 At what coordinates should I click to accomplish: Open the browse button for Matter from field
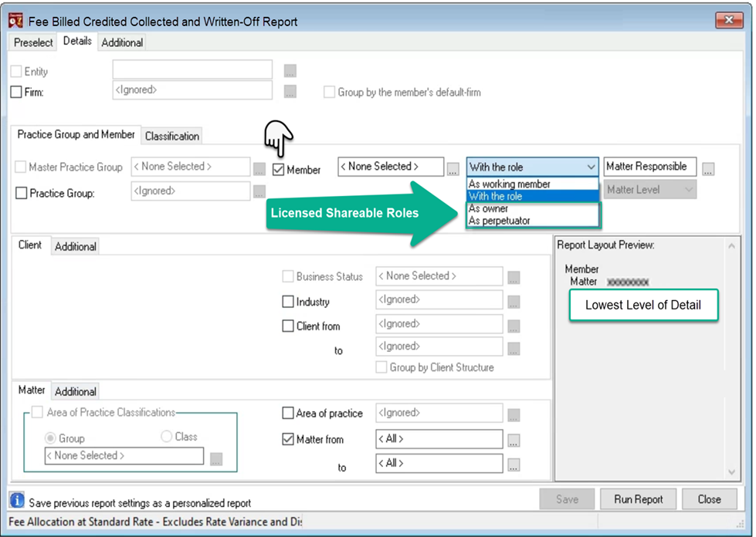pos(514,441)
